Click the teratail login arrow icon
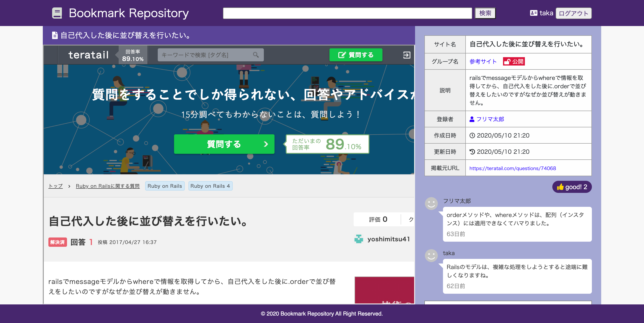Screen dimensions: 644x323 [406, 55]
